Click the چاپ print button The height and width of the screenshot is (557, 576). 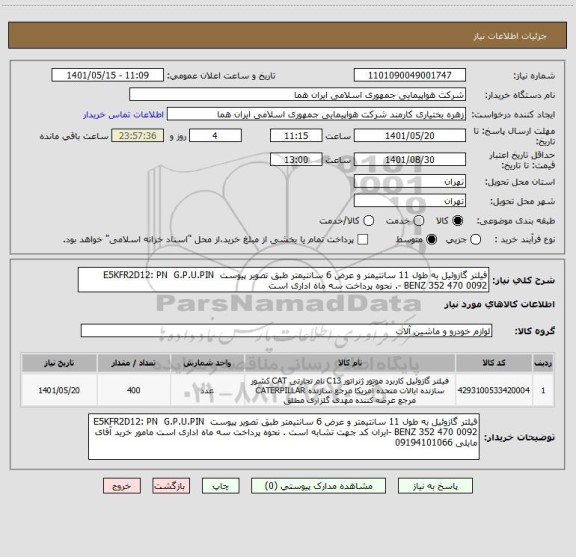[x=220, y=486]
